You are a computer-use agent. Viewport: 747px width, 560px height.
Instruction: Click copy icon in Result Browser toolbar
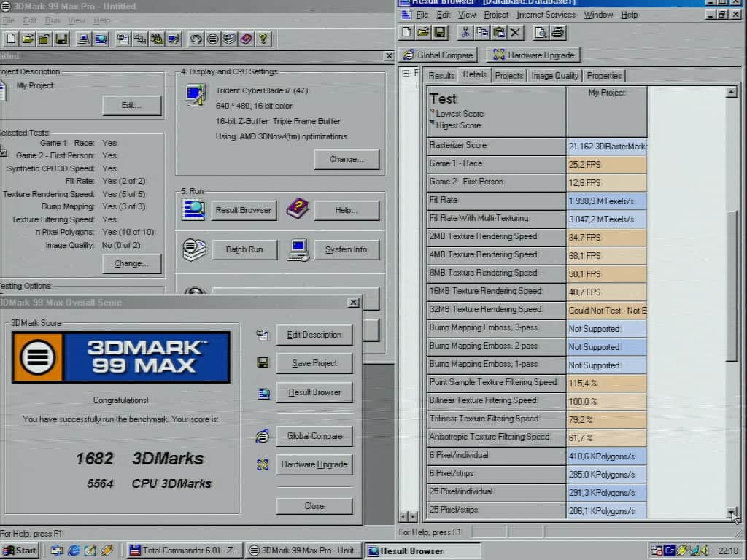(x=481, y=32)
